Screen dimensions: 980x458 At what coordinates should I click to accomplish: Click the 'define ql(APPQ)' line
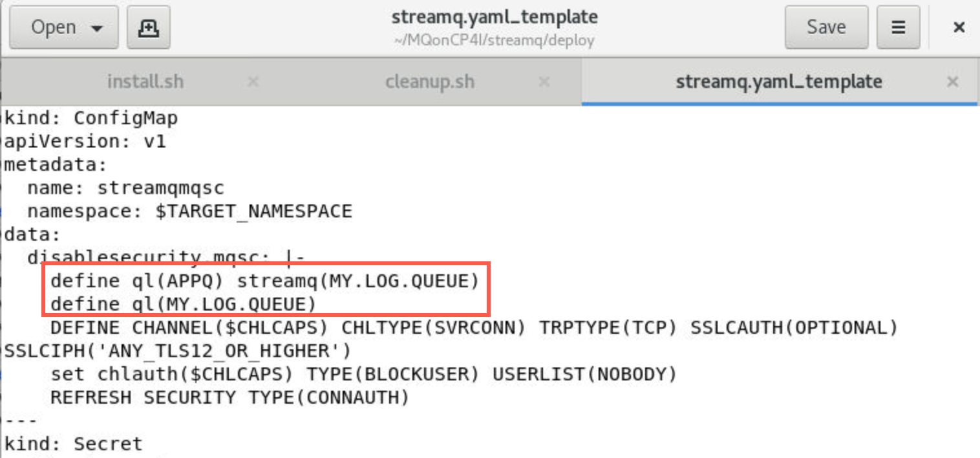click(x=265, y=281)
